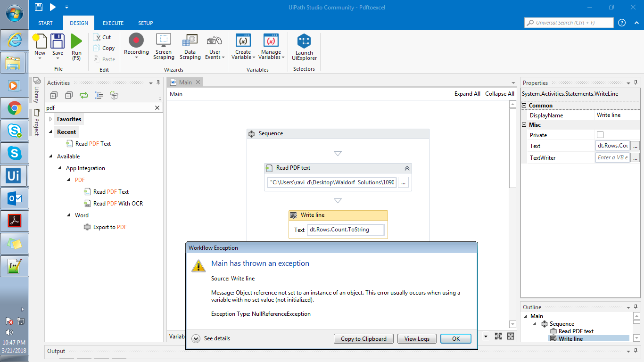Toggle the Private checkbox in Properties
The width and height of the screenshot is (644, 362).
click(x=600, y=135)
